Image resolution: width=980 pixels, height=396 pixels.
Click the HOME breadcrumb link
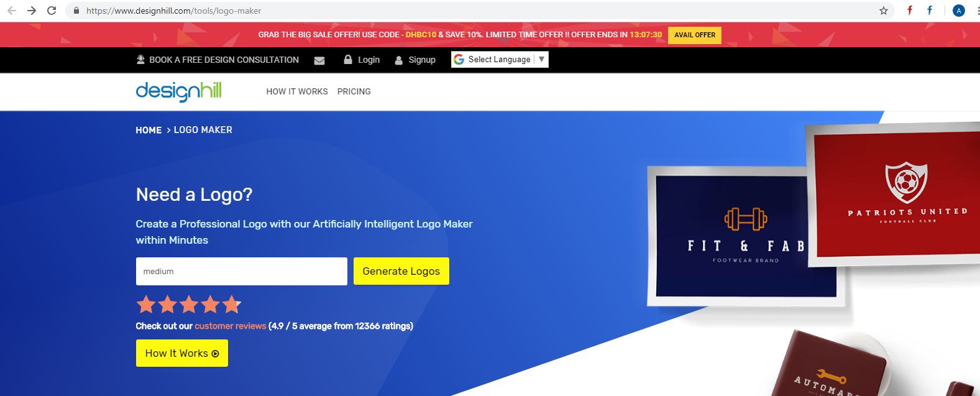point(149,130)
